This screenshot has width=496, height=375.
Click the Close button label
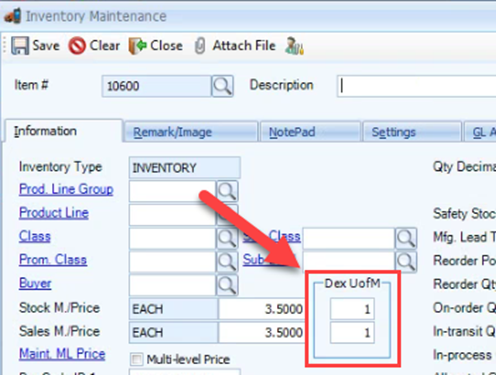(x=166, y=46)
